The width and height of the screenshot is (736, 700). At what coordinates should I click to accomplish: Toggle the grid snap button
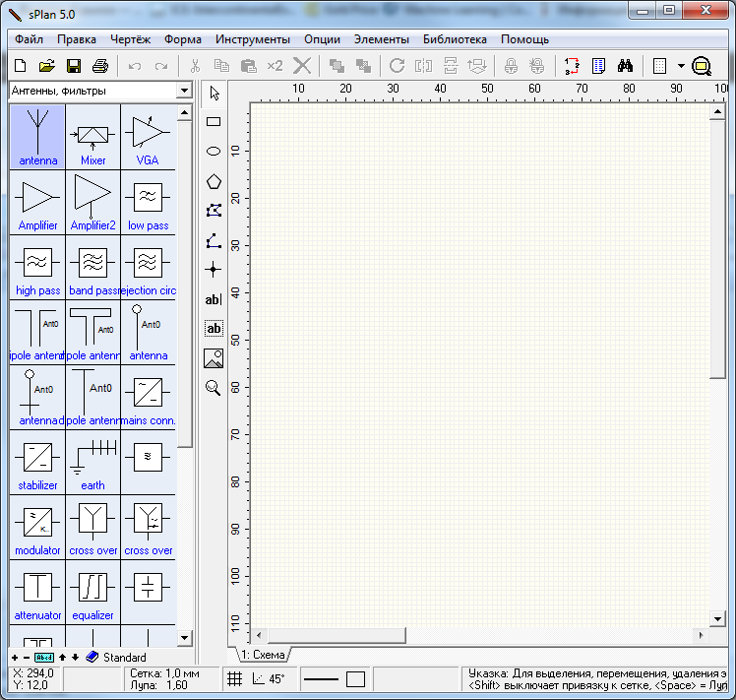point(234,678)
